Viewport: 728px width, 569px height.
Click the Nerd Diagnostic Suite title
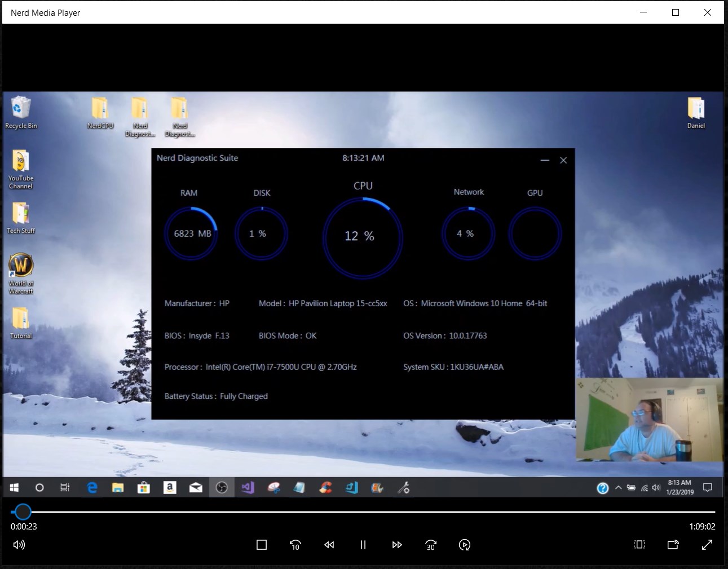[x=197, y=158]
